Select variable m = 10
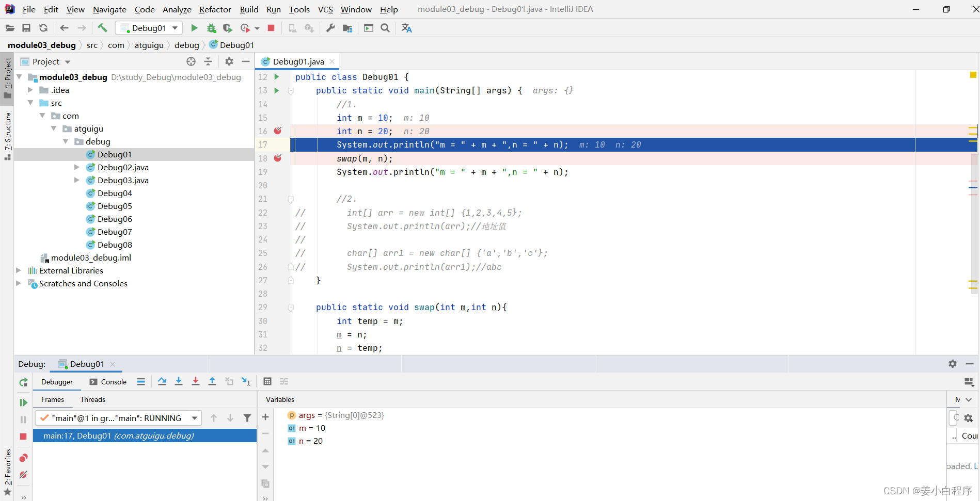The height and width of the screenshot is (501, 980). click(x=312, y=428)
